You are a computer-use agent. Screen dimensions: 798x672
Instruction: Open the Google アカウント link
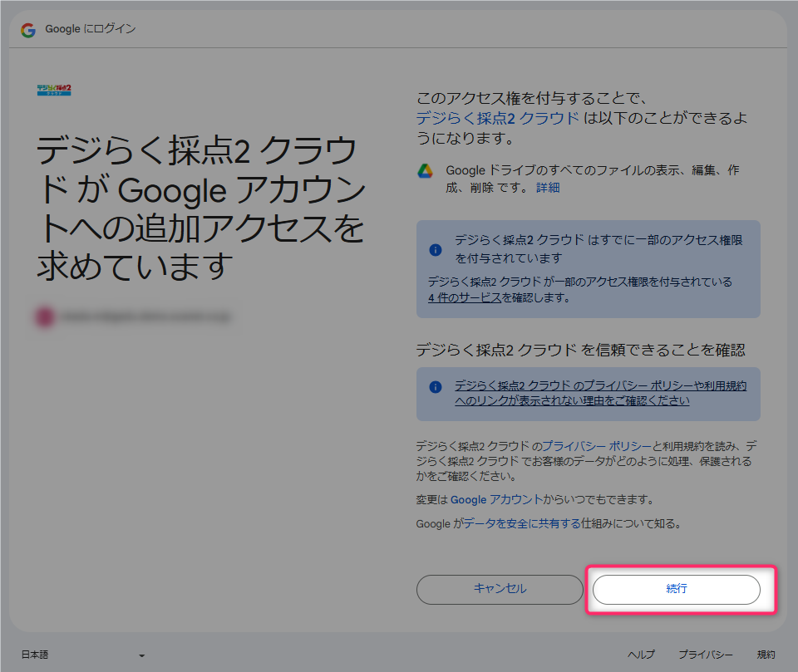coord(496,499)
